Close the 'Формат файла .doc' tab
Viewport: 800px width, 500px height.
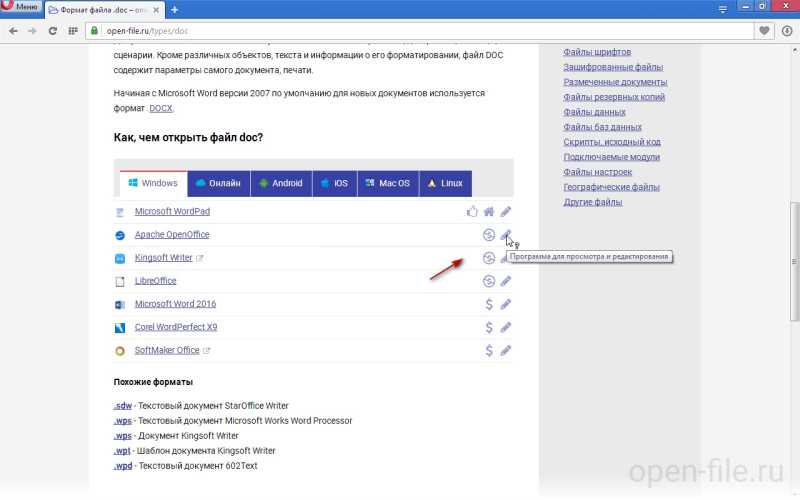[x=156, y=10]
